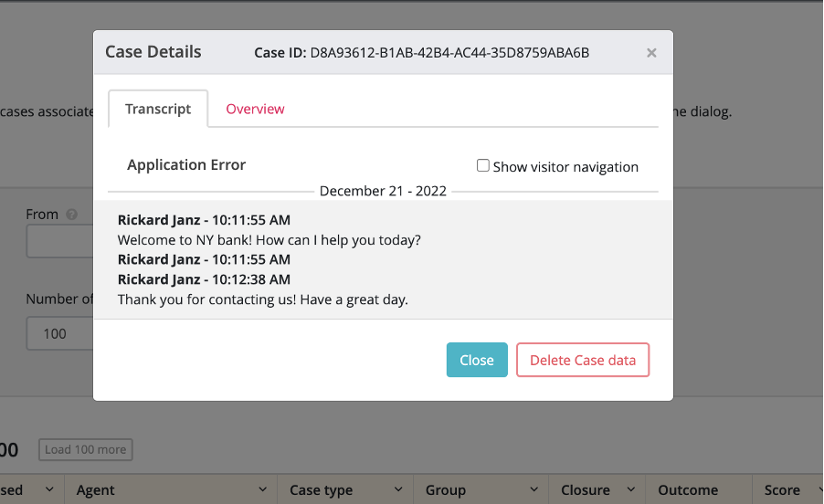Click the help icon beside From
Image resolution: width=824 pixels, height=504 pixels.
tap(71, 215)
